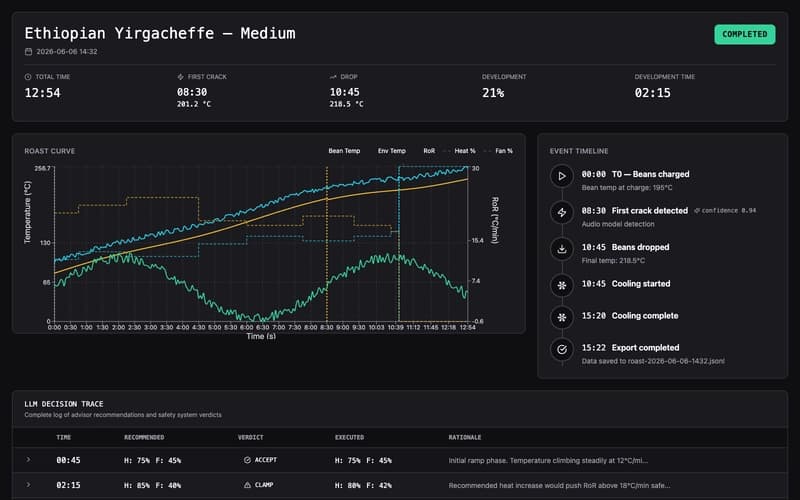The image size is (800, 500).
Task: Click the Total Time value 12:54
Action: [42, 93]
